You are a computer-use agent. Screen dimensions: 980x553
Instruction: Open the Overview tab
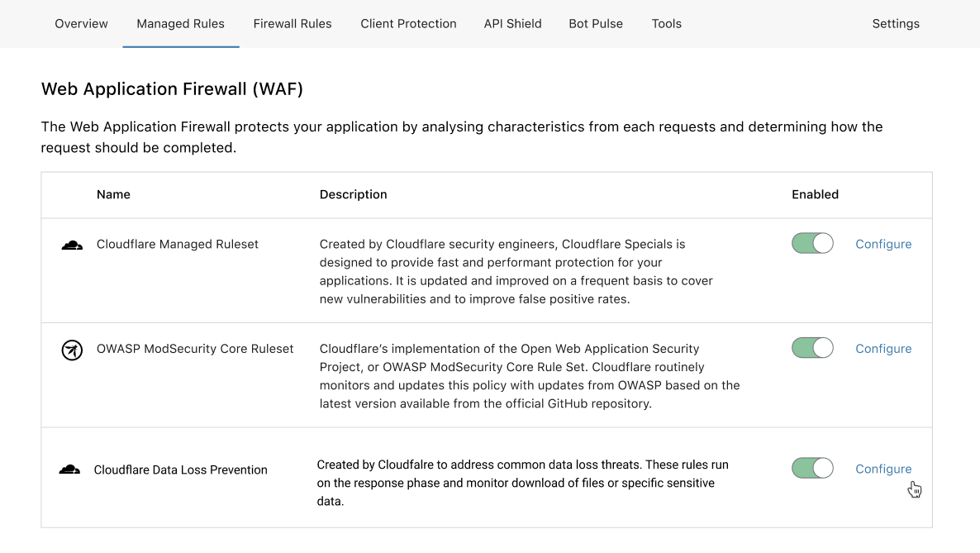click(81, 24)
